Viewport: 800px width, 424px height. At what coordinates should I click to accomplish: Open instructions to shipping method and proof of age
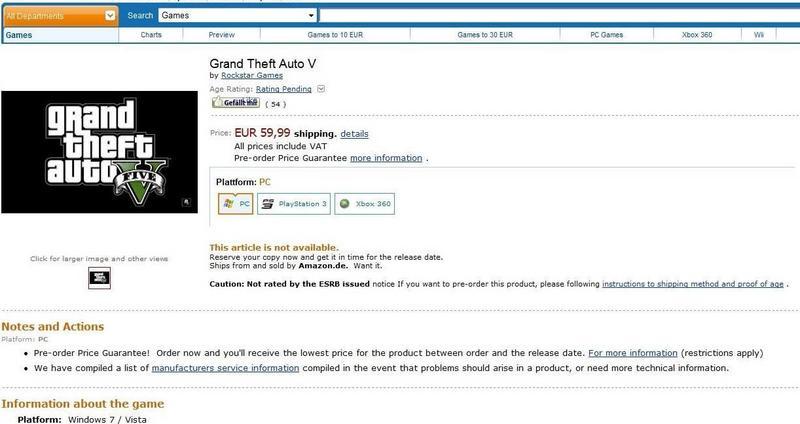pos(693,284)
